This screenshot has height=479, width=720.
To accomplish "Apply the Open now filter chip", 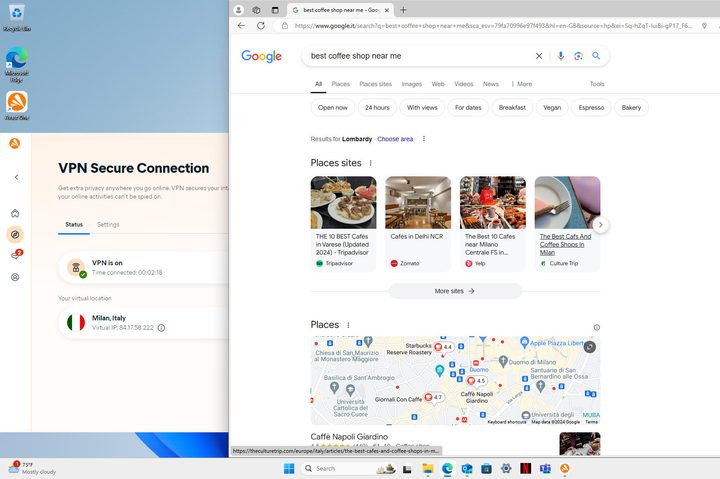I will (x=333, y=107).
